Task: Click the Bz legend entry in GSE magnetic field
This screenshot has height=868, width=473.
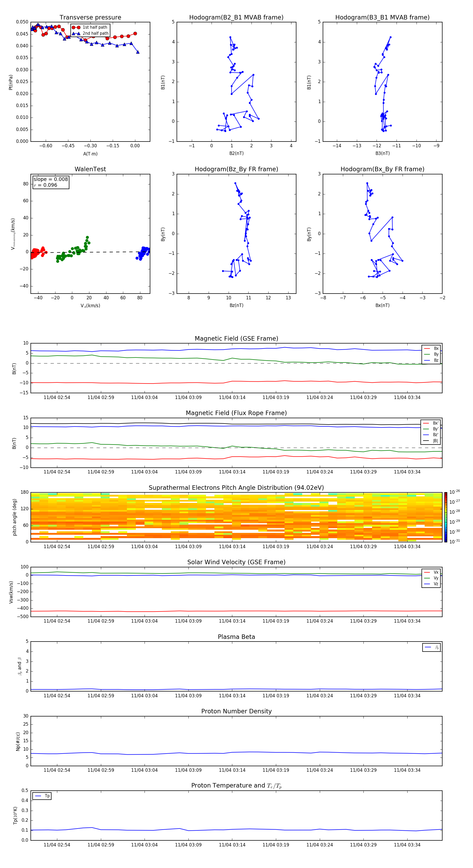Action: [431, 361]
